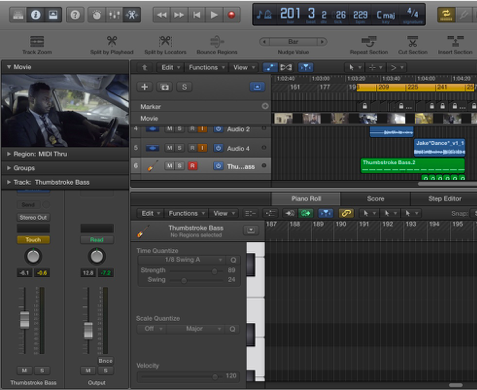Mute the Audio 4 track
The height and width of the screenshot is (390, 477).
pyautogui.click(x=170, y=148)
